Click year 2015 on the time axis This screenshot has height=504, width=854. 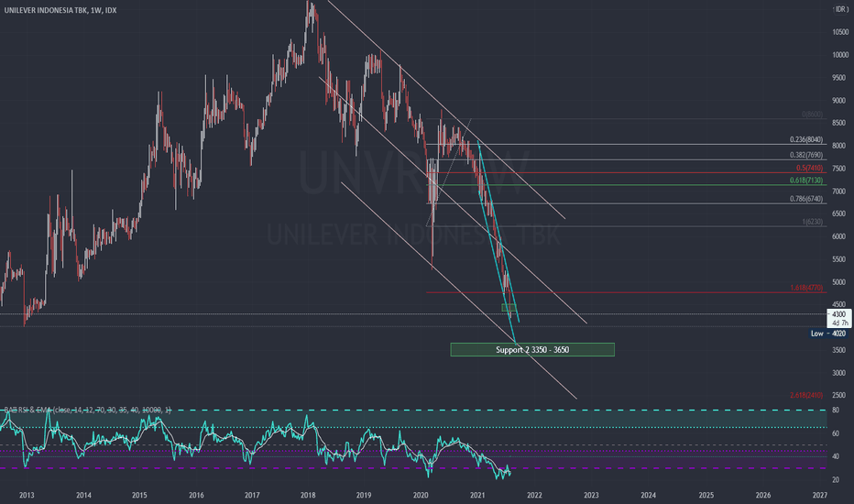(x=139, y=495)
